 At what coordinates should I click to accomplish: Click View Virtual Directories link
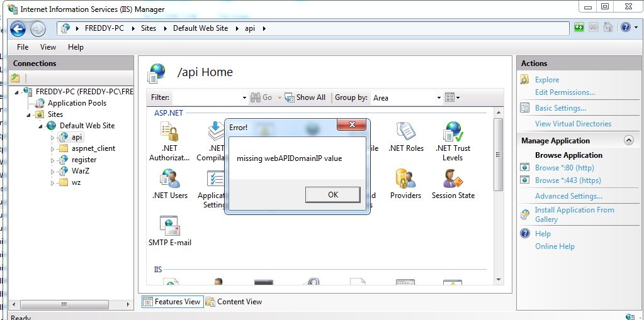point(573,123)
